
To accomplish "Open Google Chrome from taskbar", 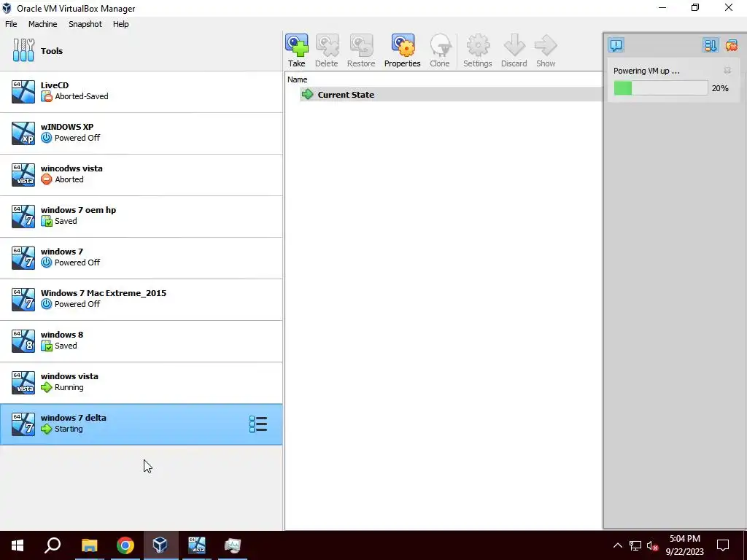I will pyautogui.click(x=125, y=545).
